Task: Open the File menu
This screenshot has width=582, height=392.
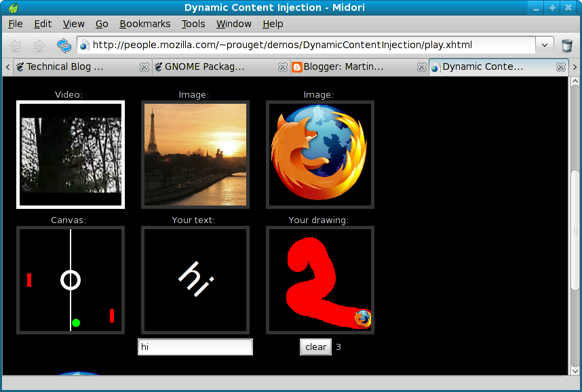Action: (15, 24)
